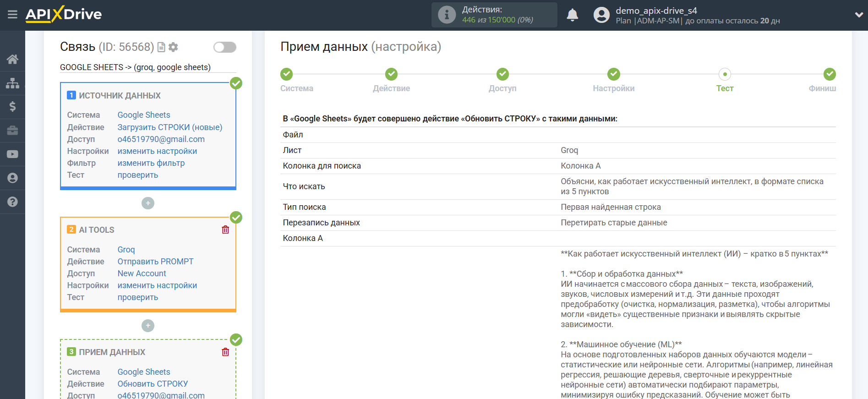
Task: Go to Система step
Action: pos(287,74)
